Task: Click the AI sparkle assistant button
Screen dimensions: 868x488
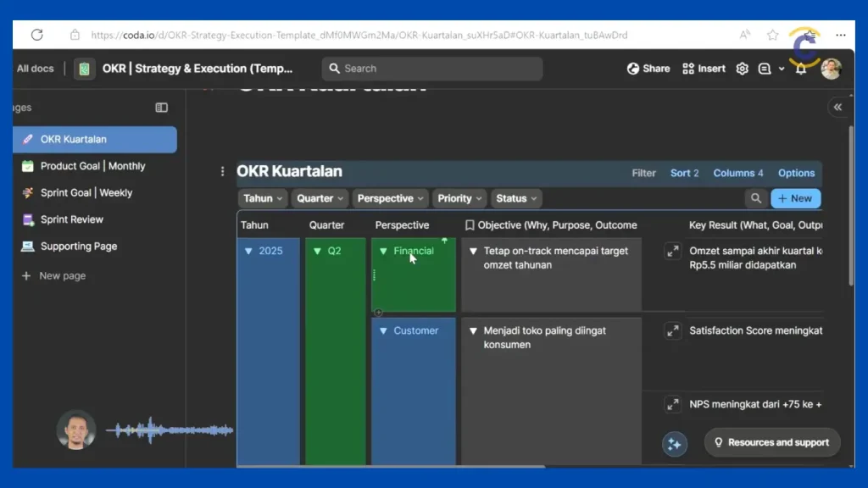Action: coord(675,444)
